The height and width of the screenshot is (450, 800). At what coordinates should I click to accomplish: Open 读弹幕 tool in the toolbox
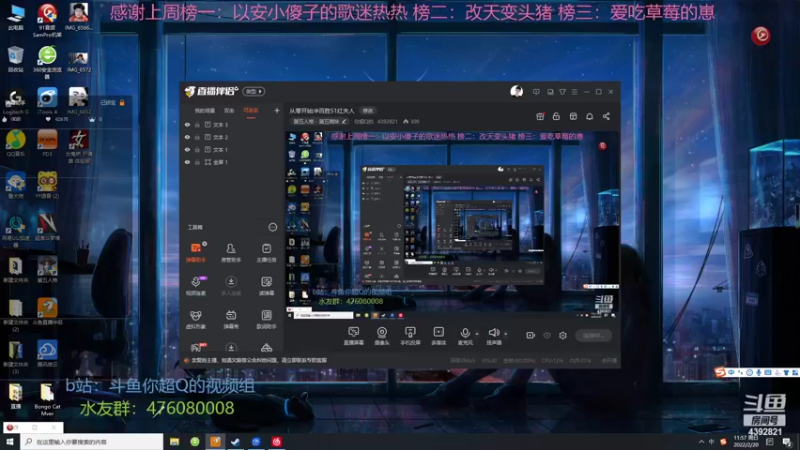point(266,286)
